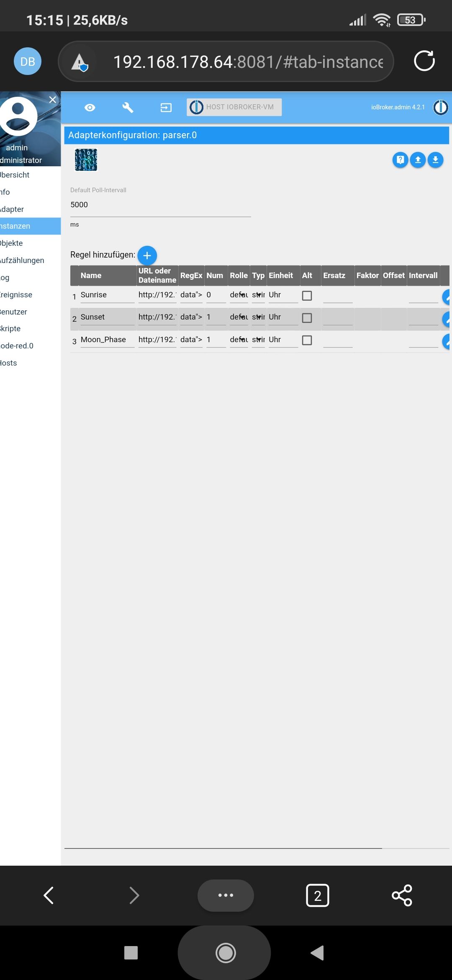Screen dimensions: 452x980
Task: Close the sidebar with the X icon
Action: point(53,100)
